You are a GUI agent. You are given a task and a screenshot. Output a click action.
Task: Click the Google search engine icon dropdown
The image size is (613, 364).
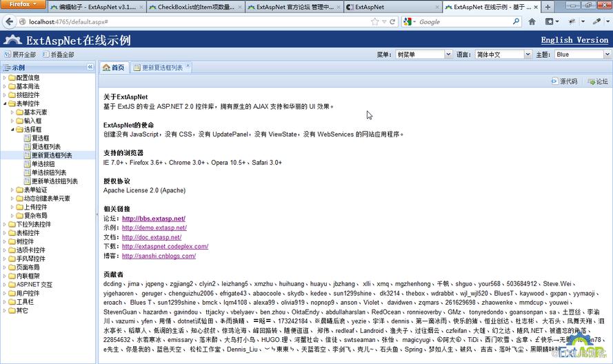coord(410,22)
